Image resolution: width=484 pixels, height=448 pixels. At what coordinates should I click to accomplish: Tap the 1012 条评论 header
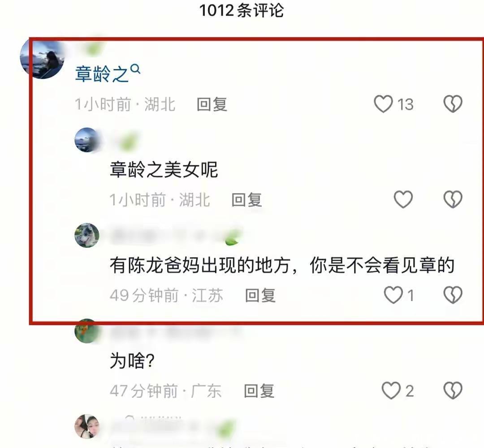coord(242,10)
